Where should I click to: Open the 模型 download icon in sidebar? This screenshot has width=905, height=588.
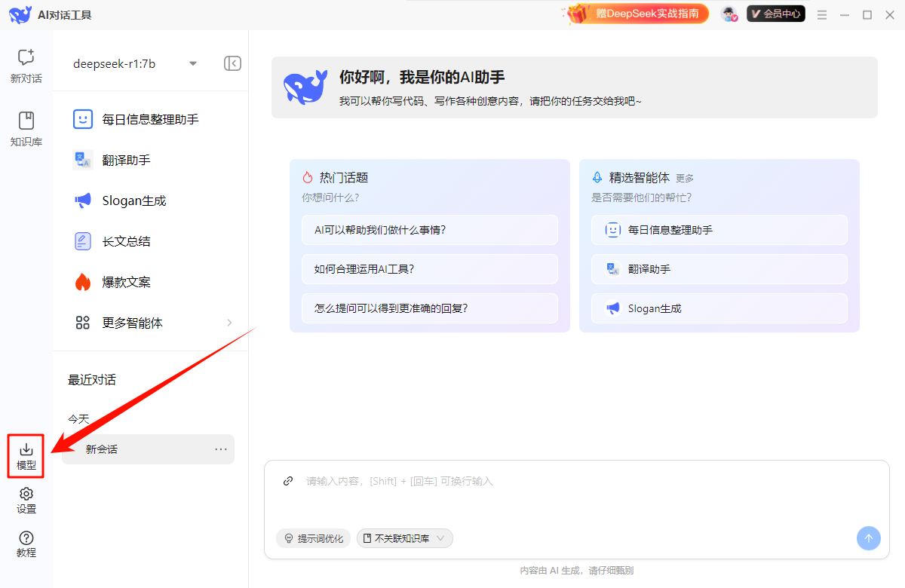tap(26, 456)
